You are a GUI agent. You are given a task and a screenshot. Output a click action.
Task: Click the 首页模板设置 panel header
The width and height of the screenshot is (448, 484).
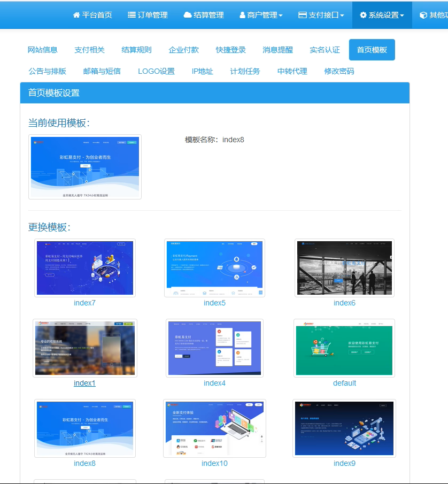pos(215,93)
